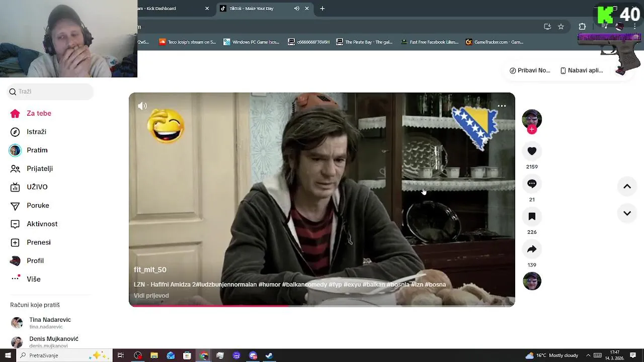The height and width of the screenshot is (362, 644).
Task: Open the sound disc below share button
Action: coord(532,281)
